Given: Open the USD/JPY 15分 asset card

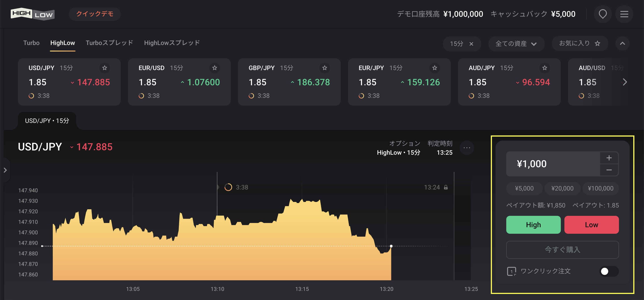Looking at the screenshot, I should pos(69,82).
